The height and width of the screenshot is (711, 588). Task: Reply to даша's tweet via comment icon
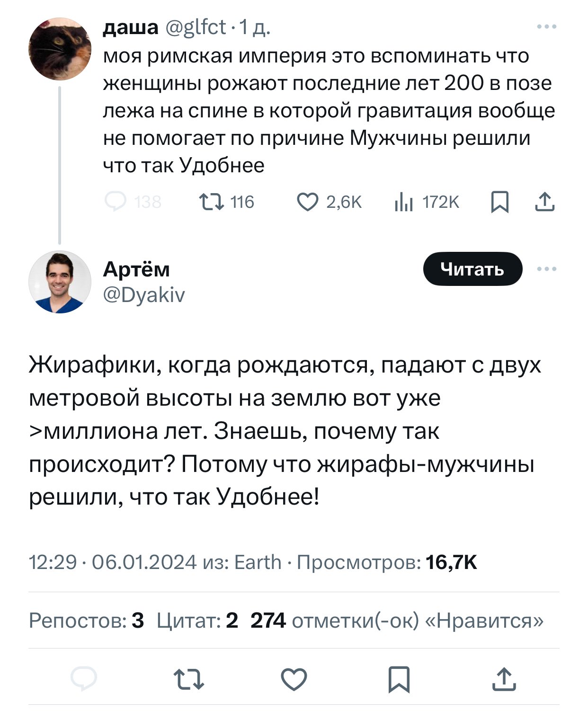tap(116, 202)
